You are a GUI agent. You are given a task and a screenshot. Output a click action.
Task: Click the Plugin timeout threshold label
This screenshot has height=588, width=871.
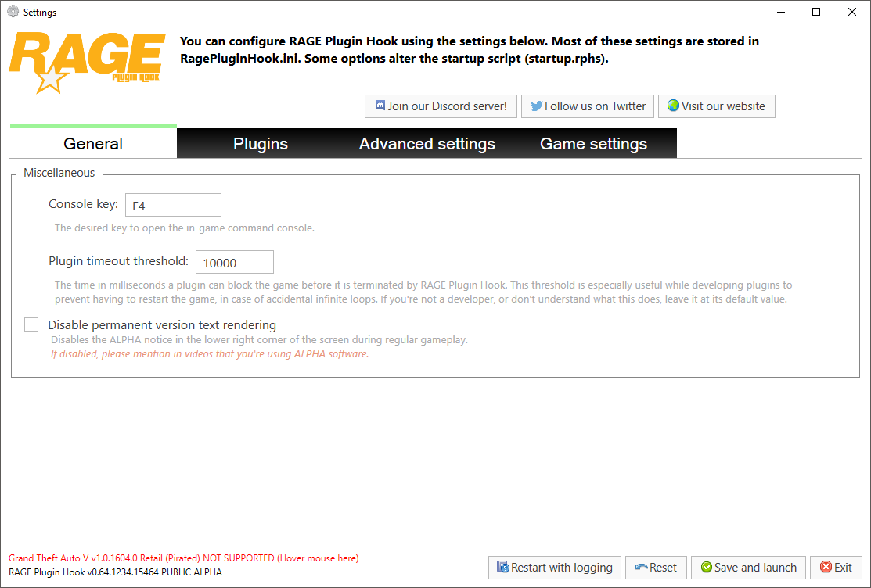tap(118, 261)
